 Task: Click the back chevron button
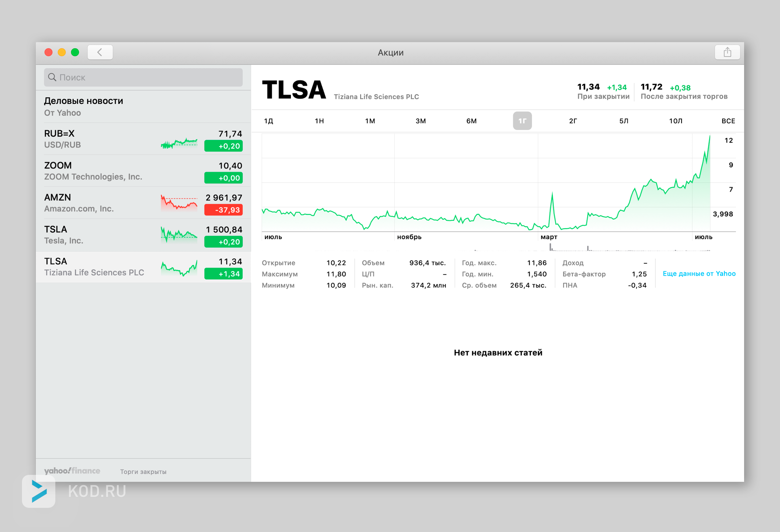100,52
